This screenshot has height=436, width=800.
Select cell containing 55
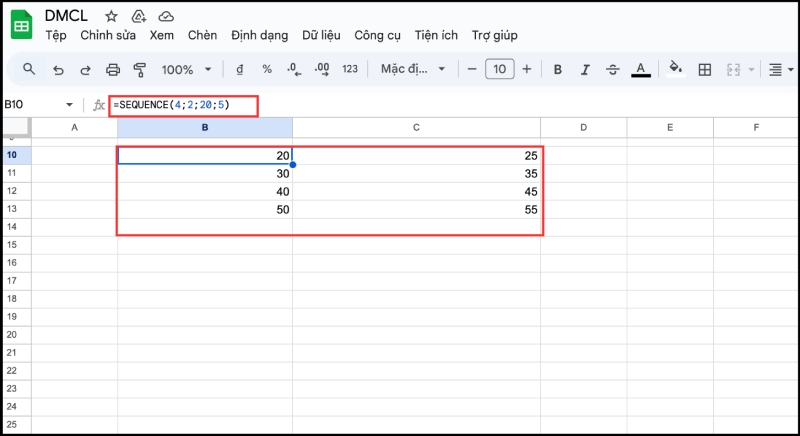[416, 209]
